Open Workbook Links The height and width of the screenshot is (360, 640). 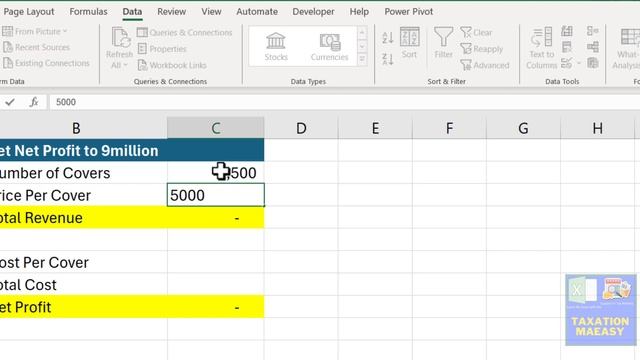(172, 65)
